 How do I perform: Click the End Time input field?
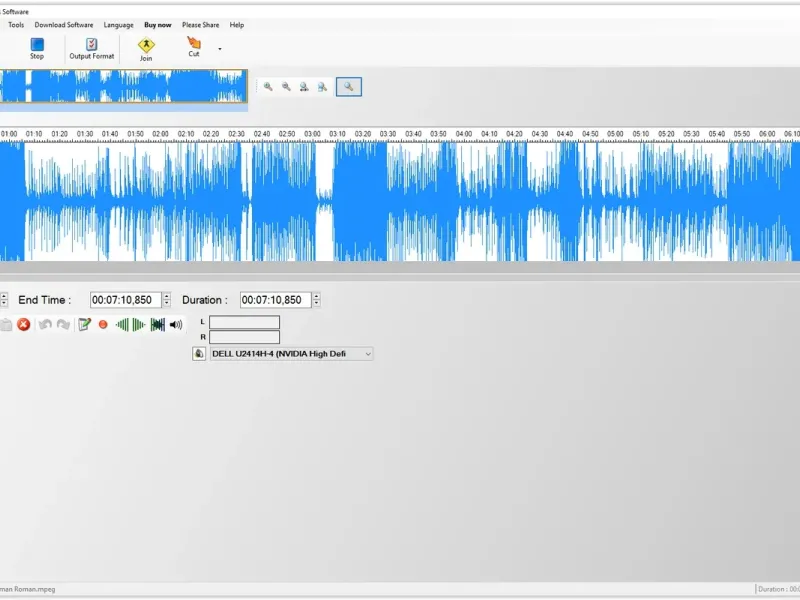pos(124,300)
